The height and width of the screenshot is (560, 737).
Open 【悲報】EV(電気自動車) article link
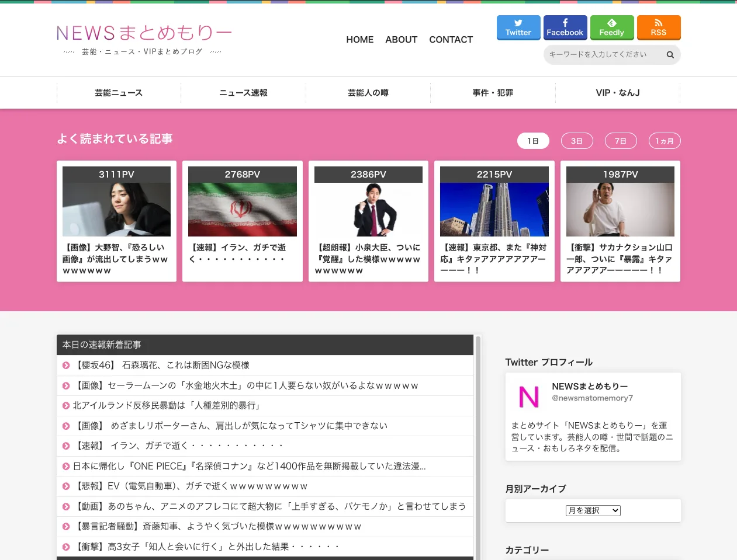[x=190, y=486]
